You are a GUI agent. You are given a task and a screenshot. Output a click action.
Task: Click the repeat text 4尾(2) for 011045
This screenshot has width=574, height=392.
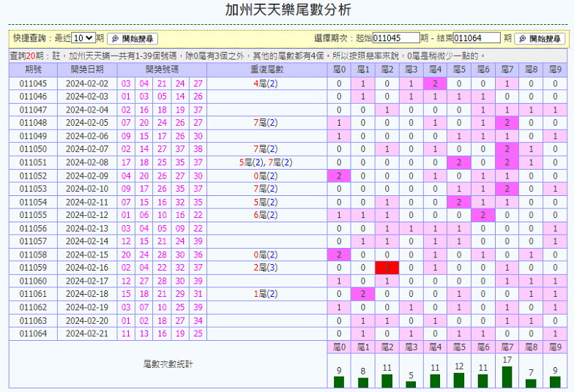click(x=266, y=83)
